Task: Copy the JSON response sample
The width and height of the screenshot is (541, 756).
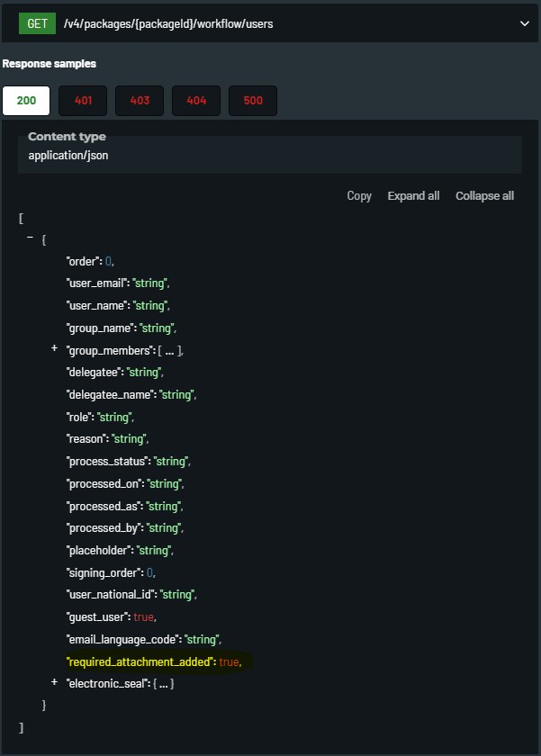Action: [x=359, y=196]
